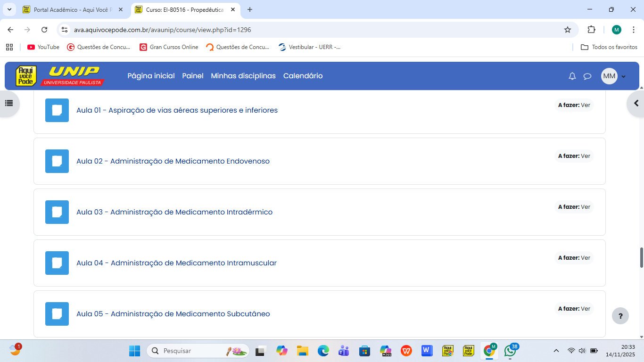Open the Chrome tab search dropdown
The height and width of the screenshot is (362, 644).
pos(9,9)
